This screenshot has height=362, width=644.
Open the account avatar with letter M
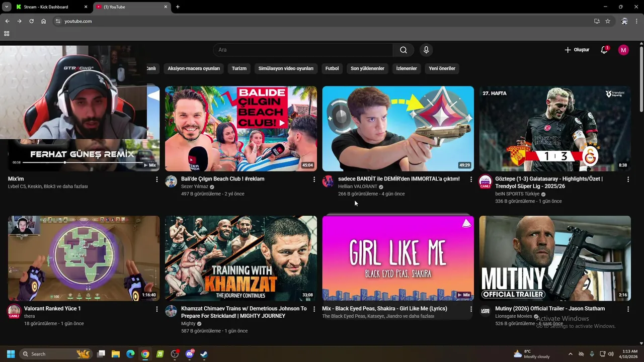click(623, 50)
